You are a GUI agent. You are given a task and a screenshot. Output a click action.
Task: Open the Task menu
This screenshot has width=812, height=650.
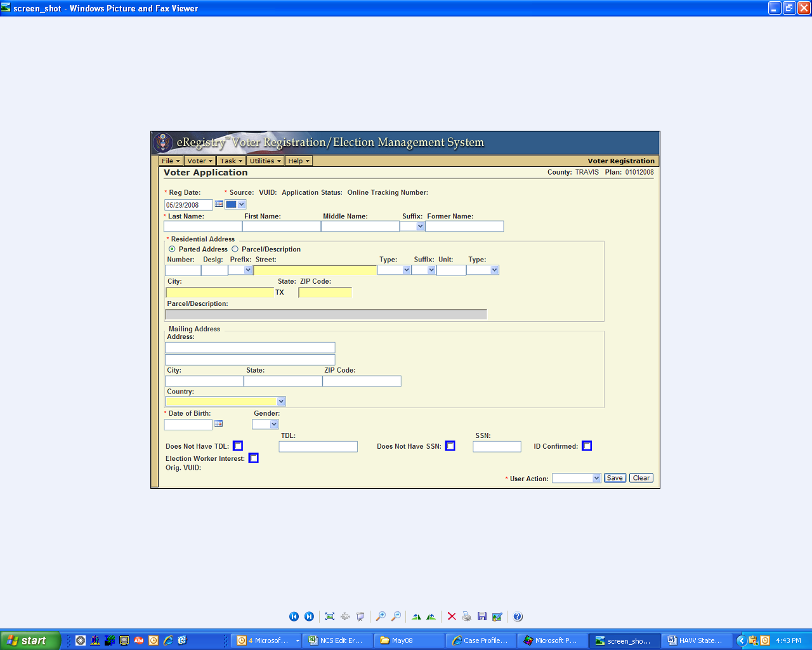tap(231, 161)
